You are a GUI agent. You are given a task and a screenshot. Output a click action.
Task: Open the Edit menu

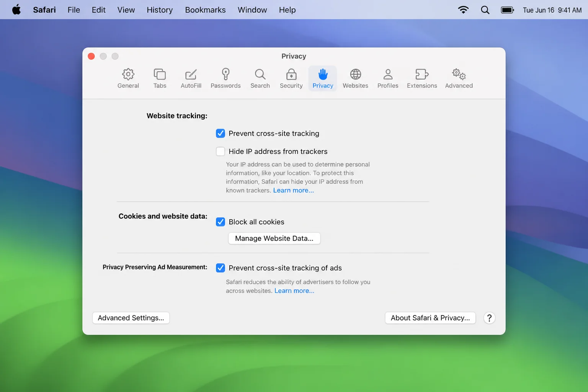coord(98,10)
